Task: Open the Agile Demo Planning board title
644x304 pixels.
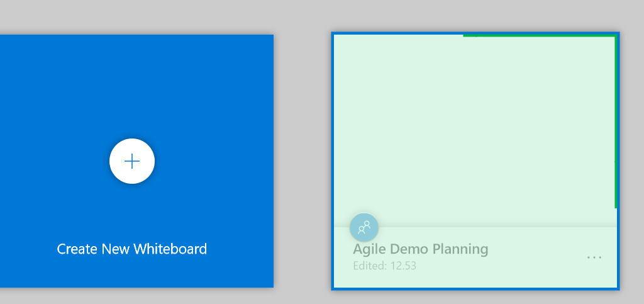Action: 420,249
